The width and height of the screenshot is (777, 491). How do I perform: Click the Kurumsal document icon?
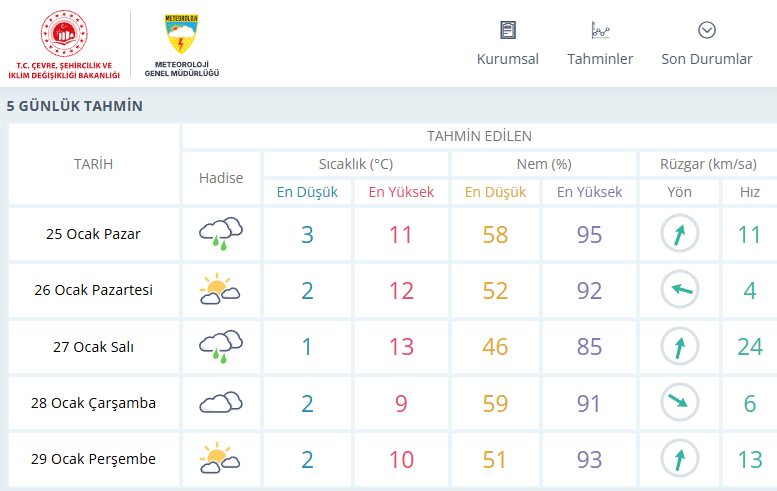[x=508, y=30]
